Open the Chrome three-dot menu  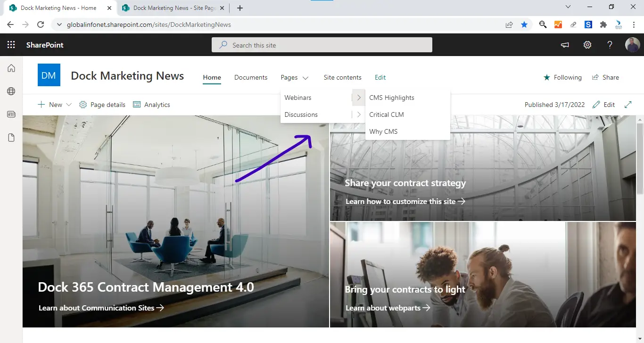coord(634,24)
